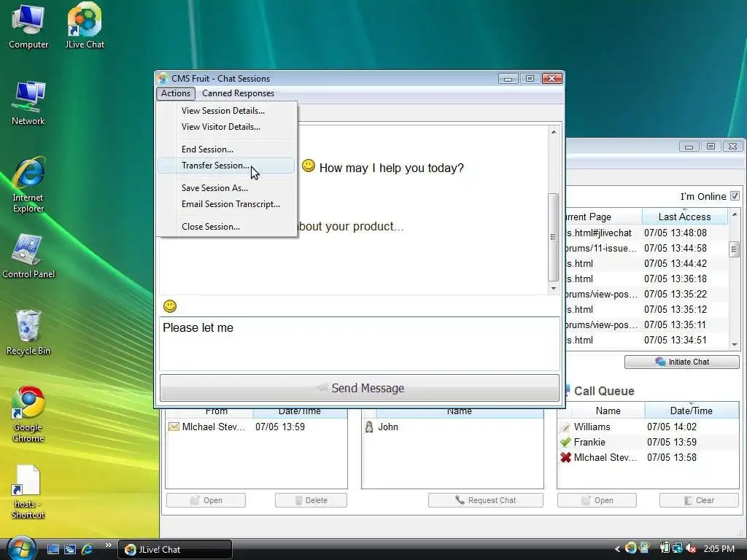Screen dimensions: 747x560
Task: Open Control Panel desktop icon
Action: [28, 256]
